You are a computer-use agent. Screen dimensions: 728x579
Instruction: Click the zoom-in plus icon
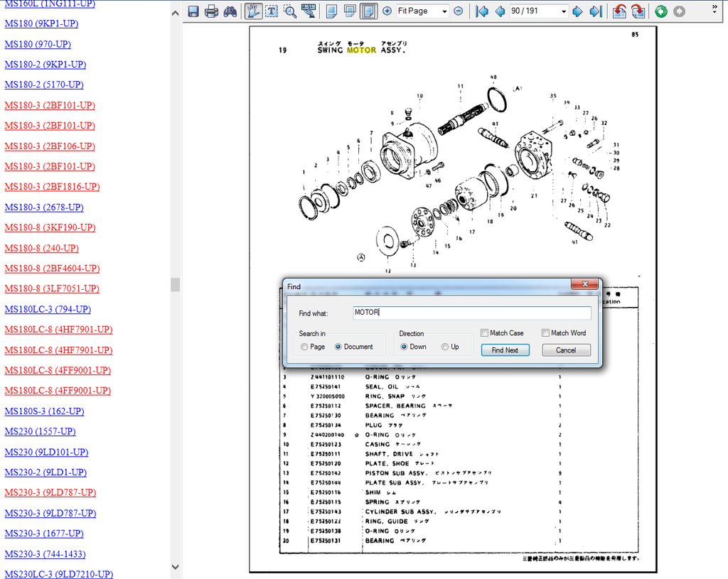[x=387, y=11]
